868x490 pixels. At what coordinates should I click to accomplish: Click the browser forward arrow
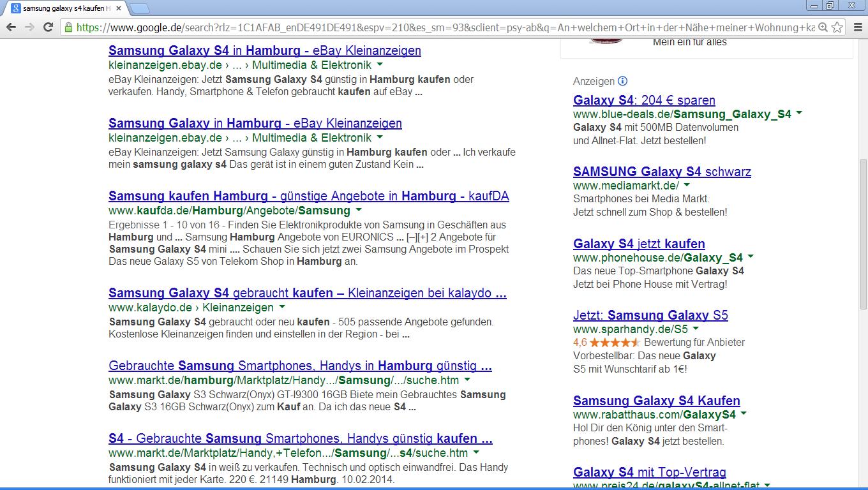coord(29,27)
